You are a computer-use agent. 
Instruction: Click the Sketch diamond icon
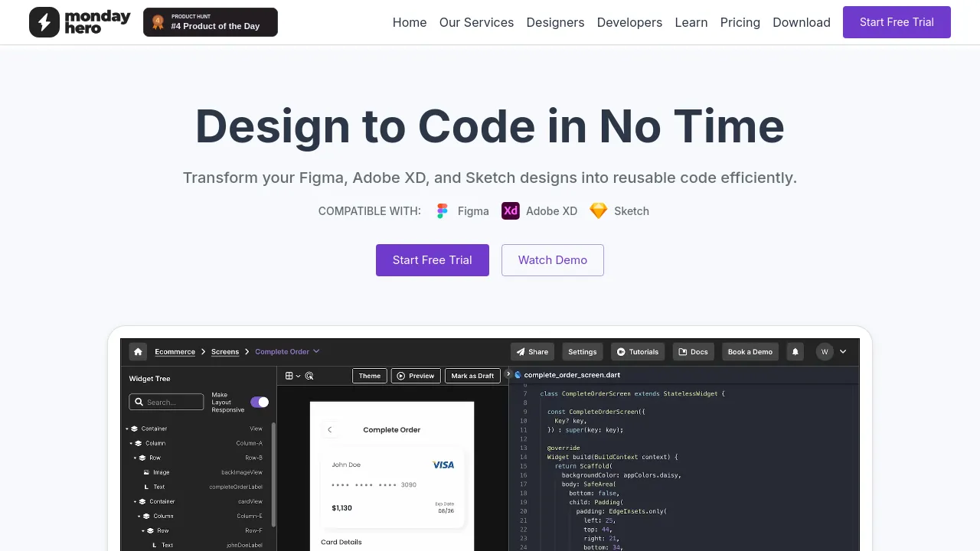[599, 210]
